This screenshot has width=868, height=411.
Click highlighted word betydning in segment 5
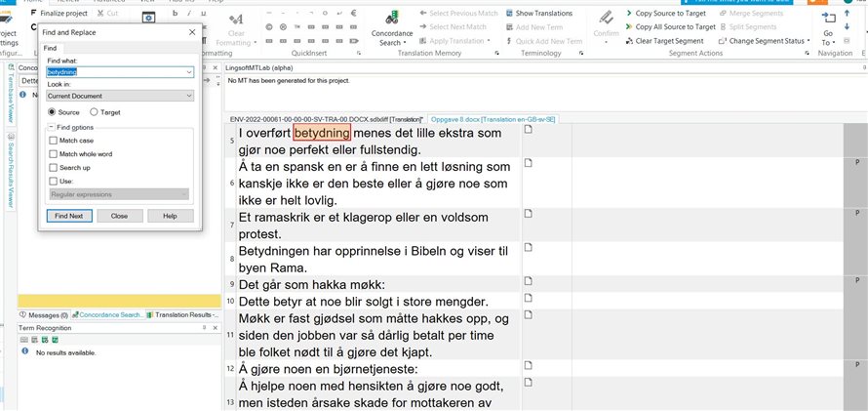(x=322, y=133)
